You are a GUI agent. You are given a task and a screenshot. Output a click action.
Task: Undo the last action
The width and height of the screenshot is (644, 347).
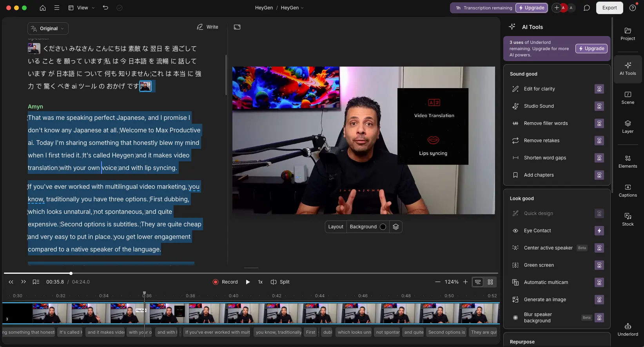tap(105, 7)
